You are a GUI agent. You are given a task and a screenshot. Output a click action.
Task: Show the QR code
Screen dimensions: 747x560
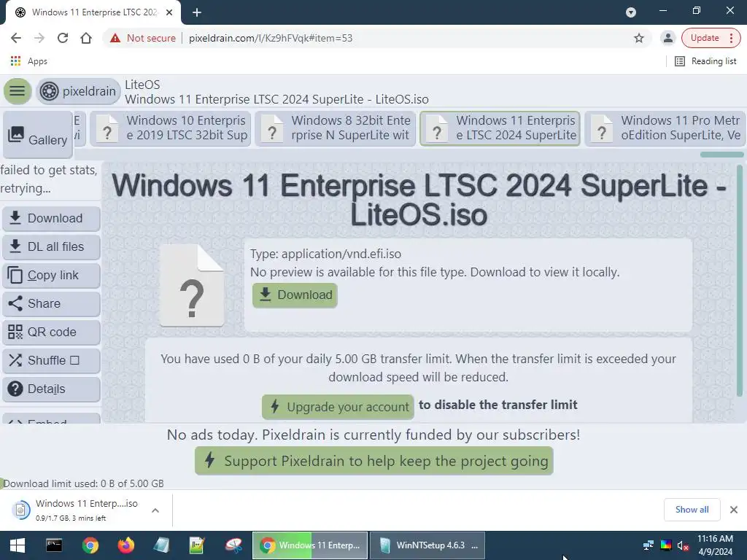coord(52,332)
